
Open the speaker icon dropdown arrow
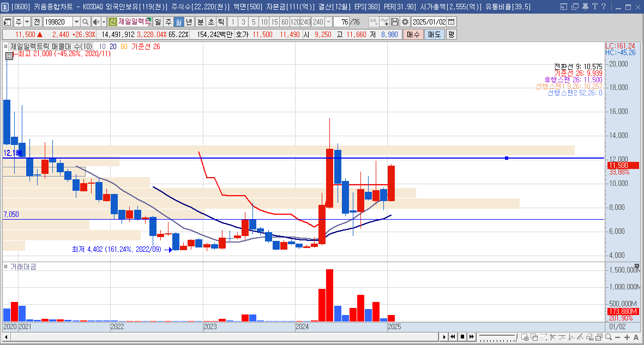click(104, 22)
